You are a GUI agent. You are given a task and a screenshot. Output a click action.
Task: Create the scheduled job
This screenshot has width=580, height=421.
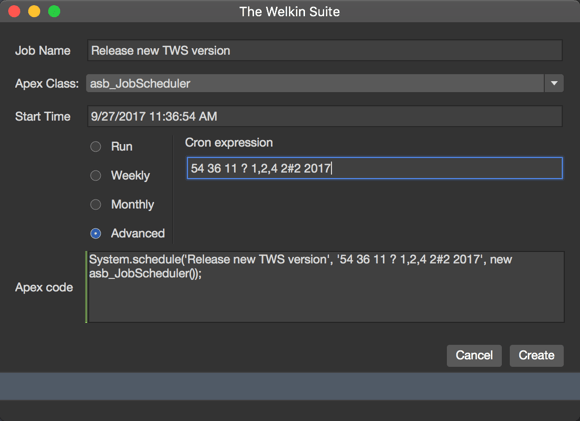537,356
